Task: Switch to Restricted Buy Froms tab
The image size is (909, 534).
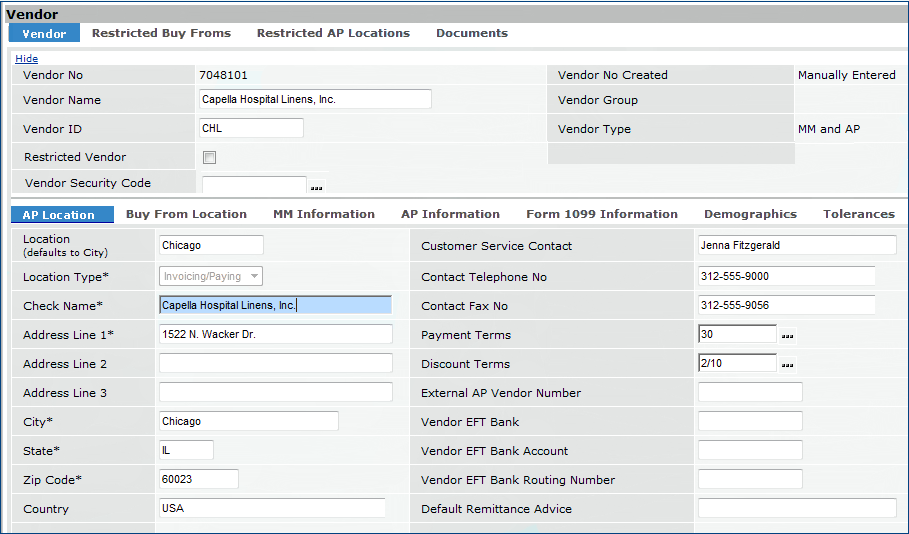Action: (x=161, y=33)
